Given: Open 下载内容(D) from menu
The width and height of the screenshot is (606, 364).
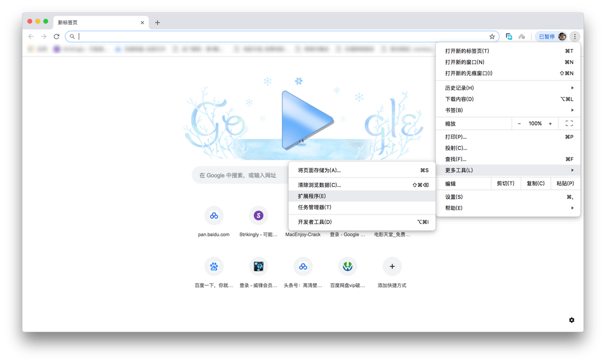Looking at the screenshot, I should 508,99.
